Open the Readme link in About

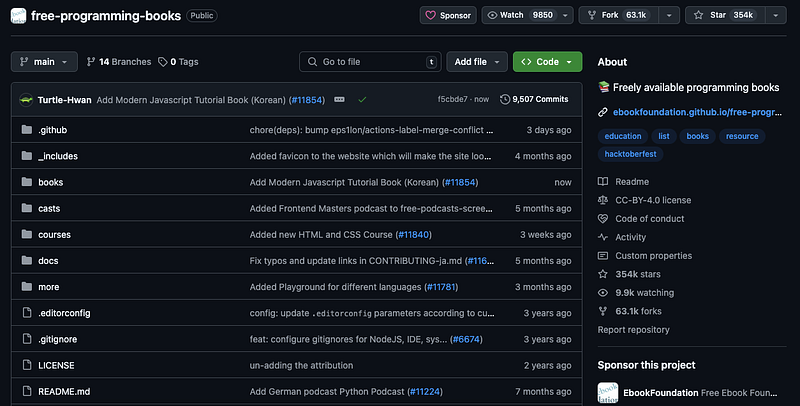coord(623,182)
